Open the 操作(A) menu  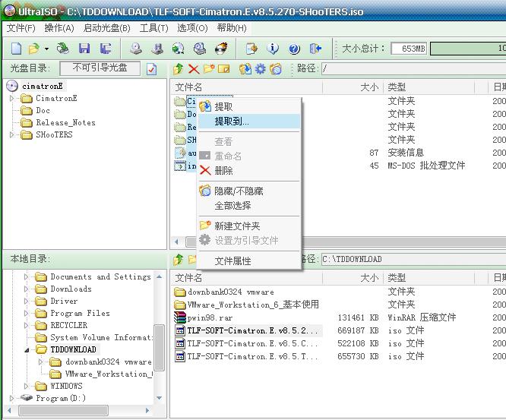click(59, 28)
